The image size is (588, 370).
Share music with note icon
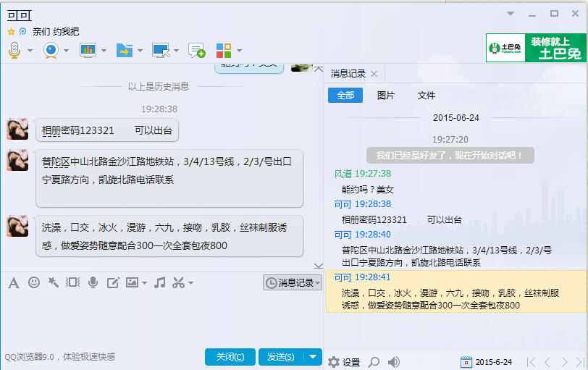(160, 282)
